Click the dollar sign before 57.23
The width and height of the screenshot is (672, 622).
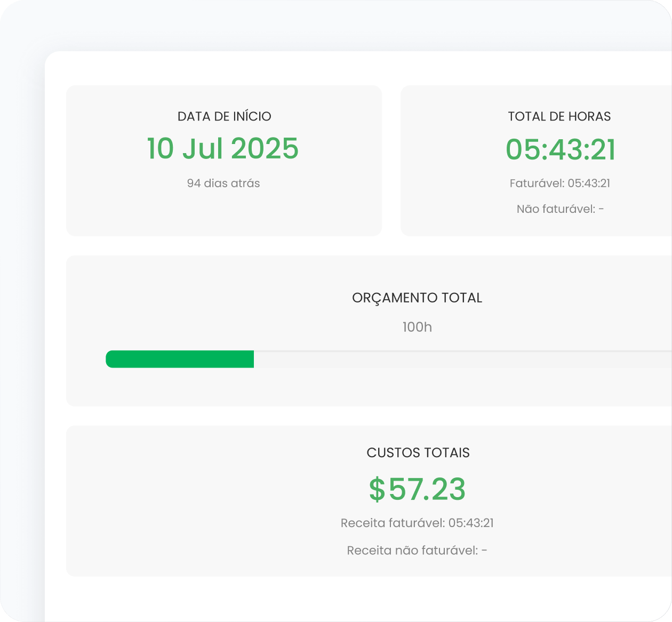pyautogui.click(x=377, y=489)
